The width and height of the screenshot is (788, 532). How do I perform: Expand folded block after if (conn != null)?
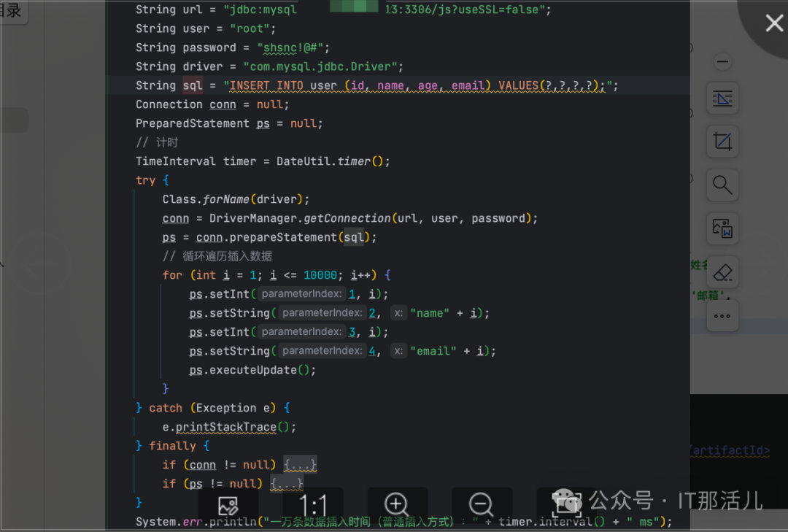pyautogui.click(x=300, y=465)
